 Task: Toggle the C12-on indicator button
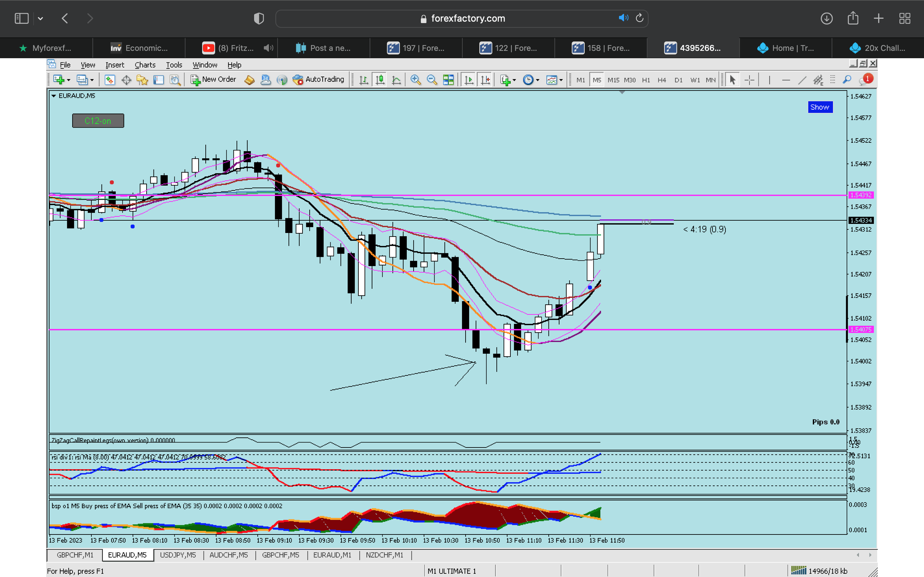tap(98, 120)
